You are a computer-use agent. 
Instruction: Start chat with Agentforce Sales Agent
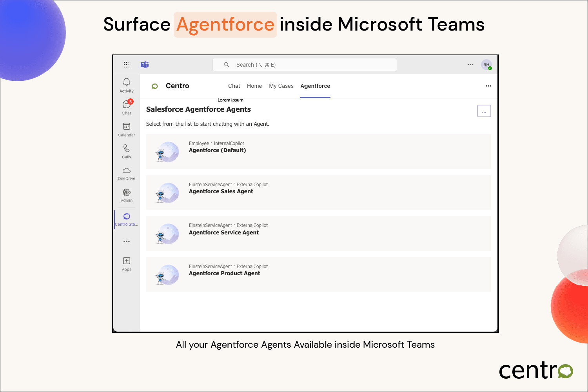click(319, 192)
